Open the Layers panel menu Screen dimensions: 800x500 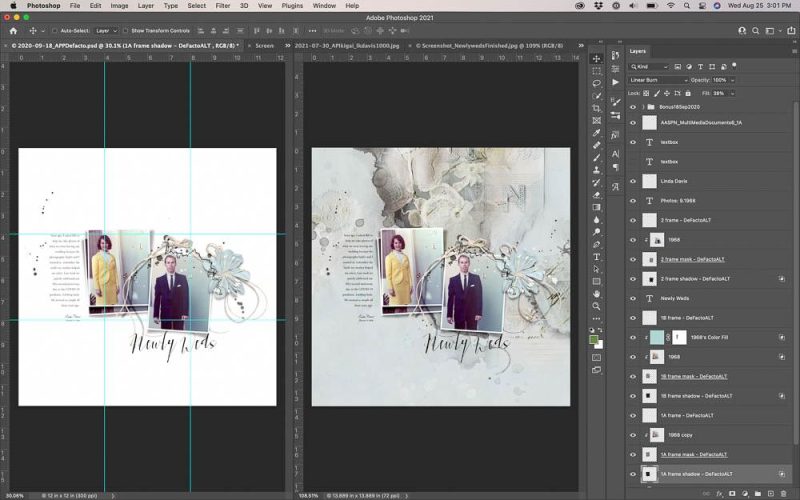794,51
